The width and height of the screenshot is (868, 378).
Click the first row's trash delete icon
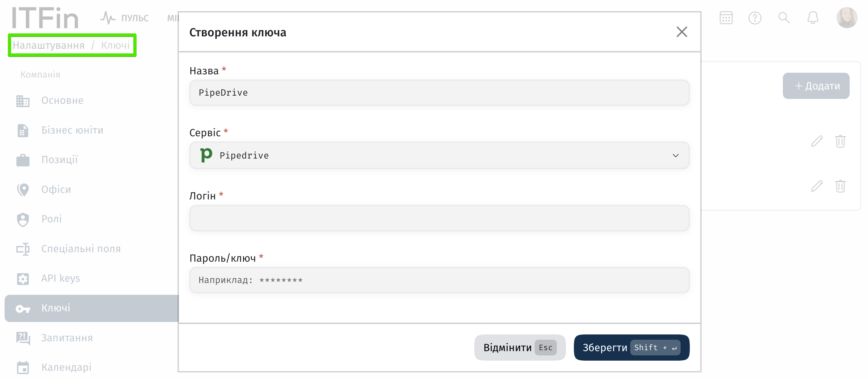coord(840,141)
